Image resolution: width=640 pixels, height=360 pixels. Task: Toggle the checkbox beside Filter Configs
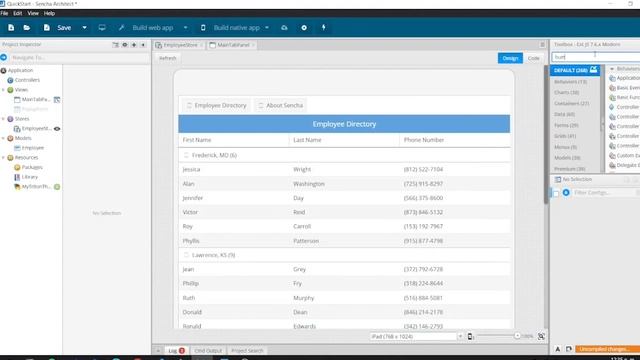pos(556,193)
